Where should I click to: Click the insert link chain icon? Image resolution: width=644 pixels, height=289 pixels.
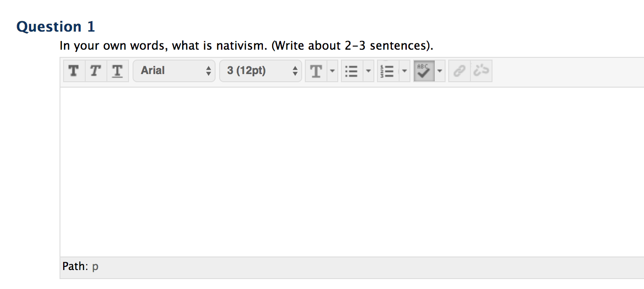coord(460,71)
